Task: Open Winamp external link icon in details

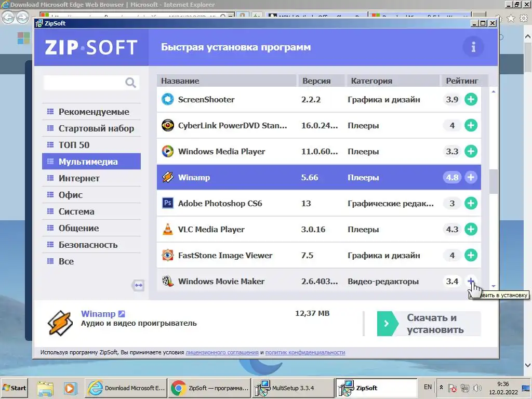Action: point(122,314)
